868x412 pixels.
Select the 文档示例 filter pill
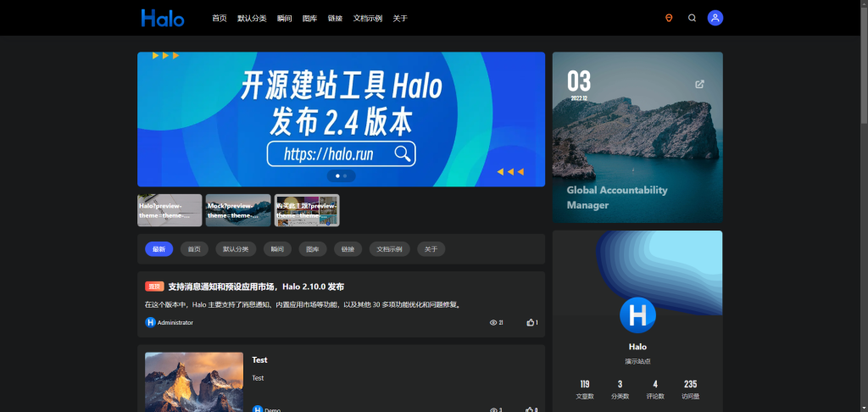click(x=390, y=249)
